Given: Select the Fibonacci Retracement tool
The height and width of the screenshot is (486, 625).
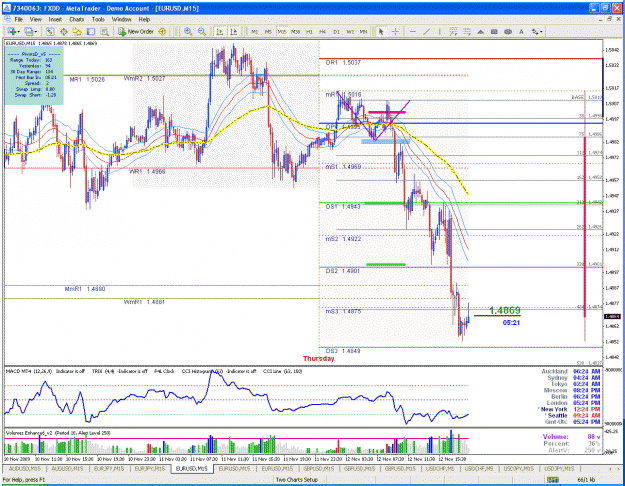Looking at the screenshot, I should 467,31.
